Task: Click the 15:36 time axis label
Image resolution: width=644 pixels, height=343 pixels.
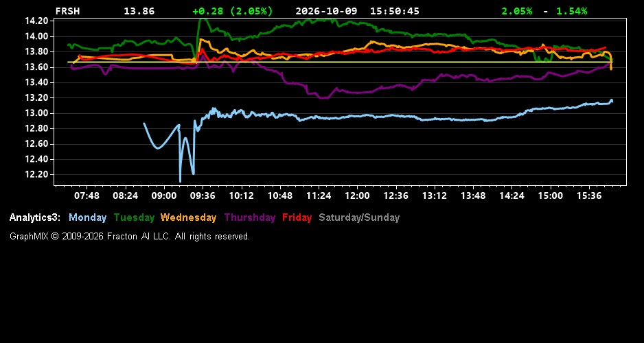Action: pos(589,196)
